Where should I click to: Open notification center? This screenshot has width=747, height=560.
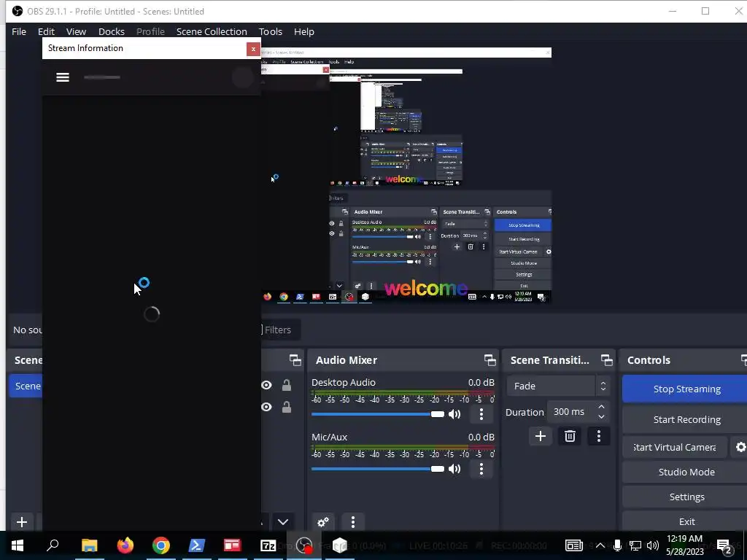click(x=724, y=546)
